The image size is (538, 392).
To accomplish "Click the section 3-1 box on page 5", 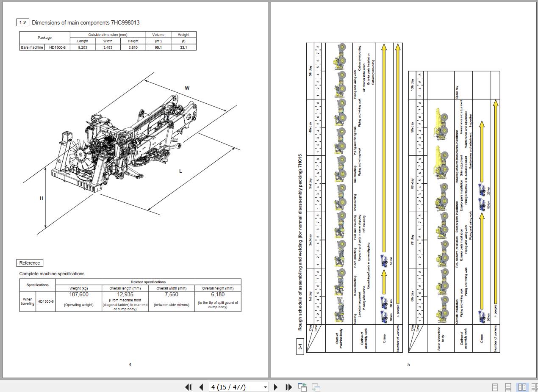I will point(300,347).
